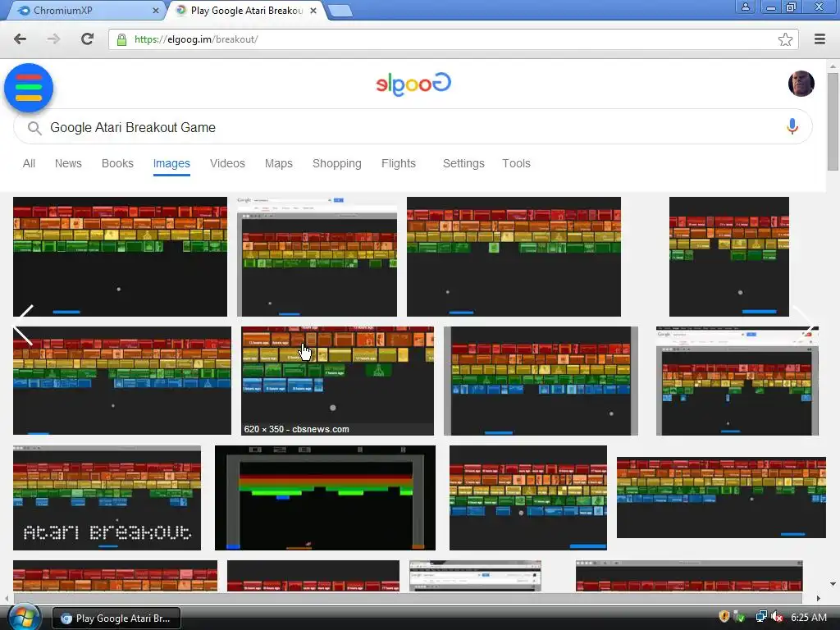840x630 pixels.
Task: Open the Flights tab
Action: [399, 163]
